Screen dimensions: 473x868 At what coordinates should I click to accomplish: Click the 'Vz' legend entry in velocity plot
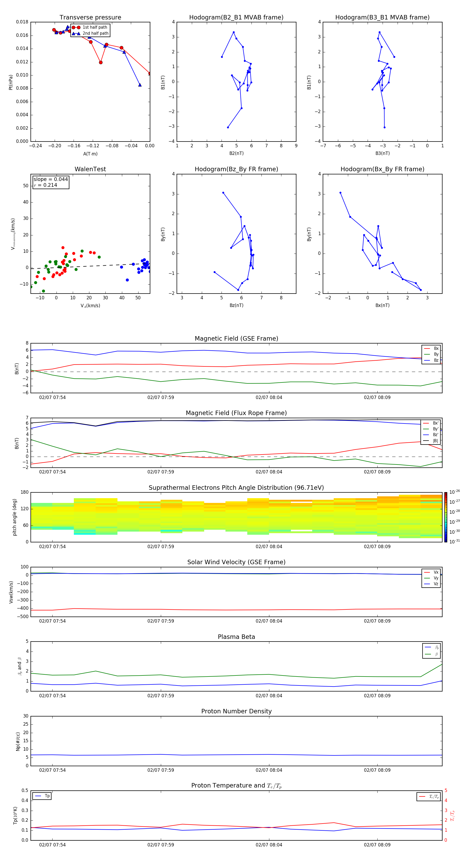(431, 584)
